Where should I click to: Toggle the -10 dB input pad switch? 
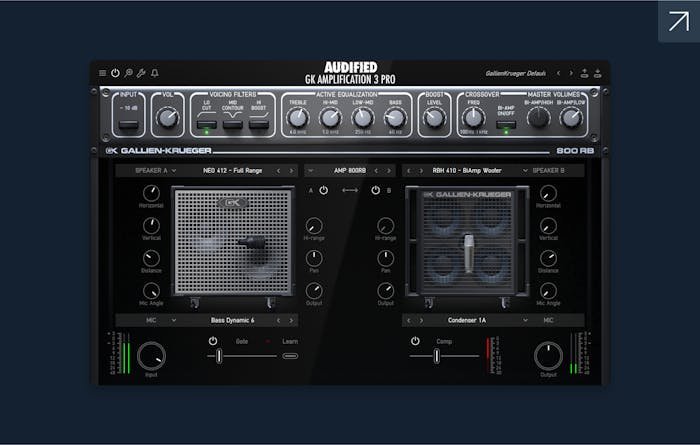coord(129,125)
